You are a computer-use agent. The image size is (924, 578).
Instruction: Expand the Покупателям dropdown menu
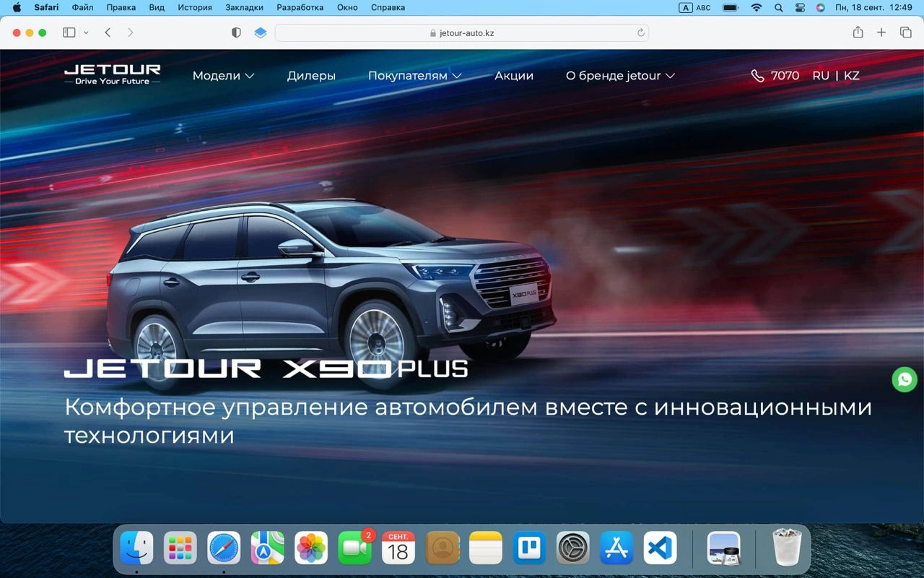[x=414, y=76]
